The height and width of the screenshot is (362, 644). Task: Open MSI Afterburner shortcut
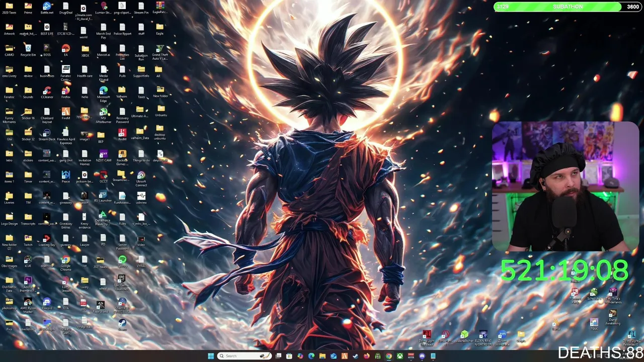(x=104, y=115)
